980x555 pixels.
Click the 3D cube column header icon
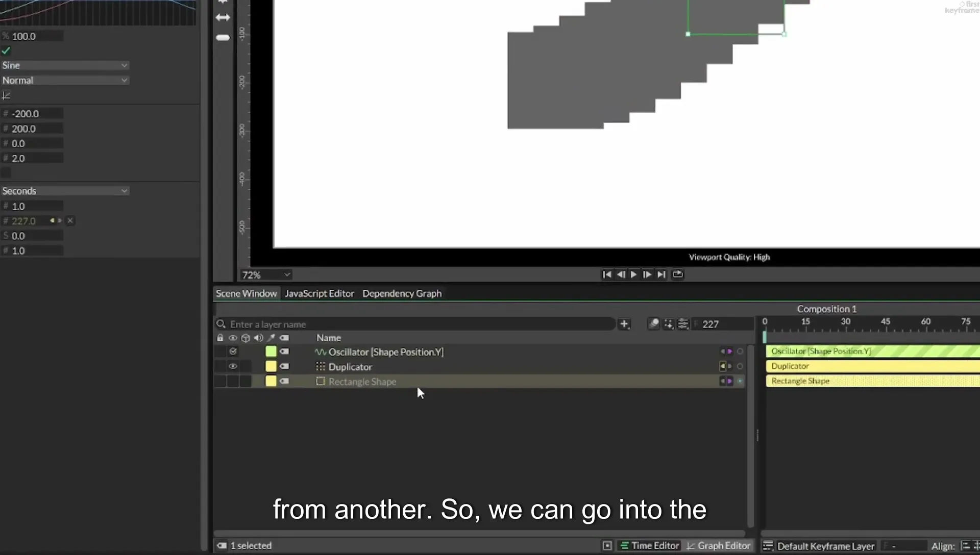click(x=246, y=338)
